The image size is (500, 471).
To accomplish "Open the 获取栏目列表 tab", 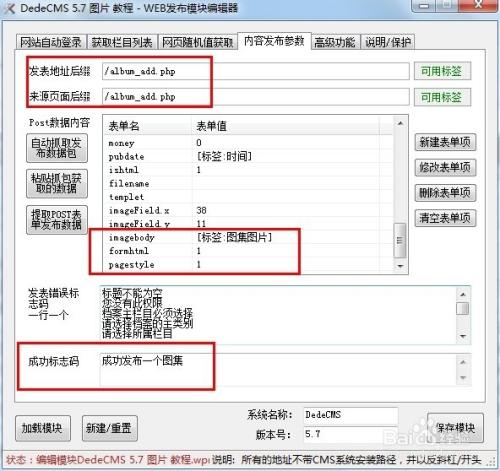I will (x=122, y=42).
